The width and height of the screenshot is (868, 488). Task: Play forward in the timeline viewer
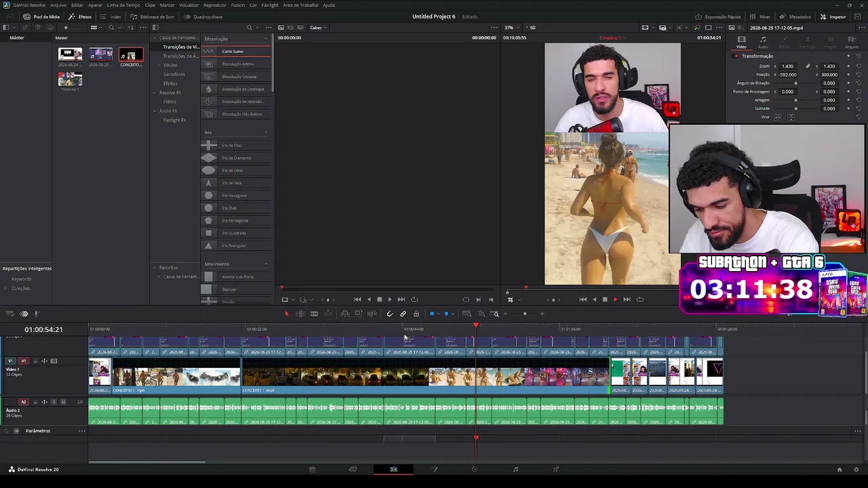point(616,300)
